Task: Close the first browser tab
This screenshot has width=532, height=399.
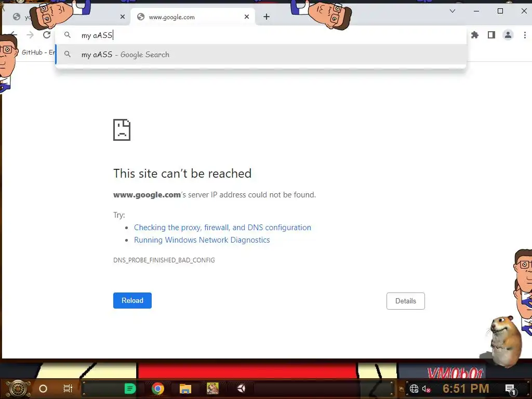Action: [x=123, y=17]
